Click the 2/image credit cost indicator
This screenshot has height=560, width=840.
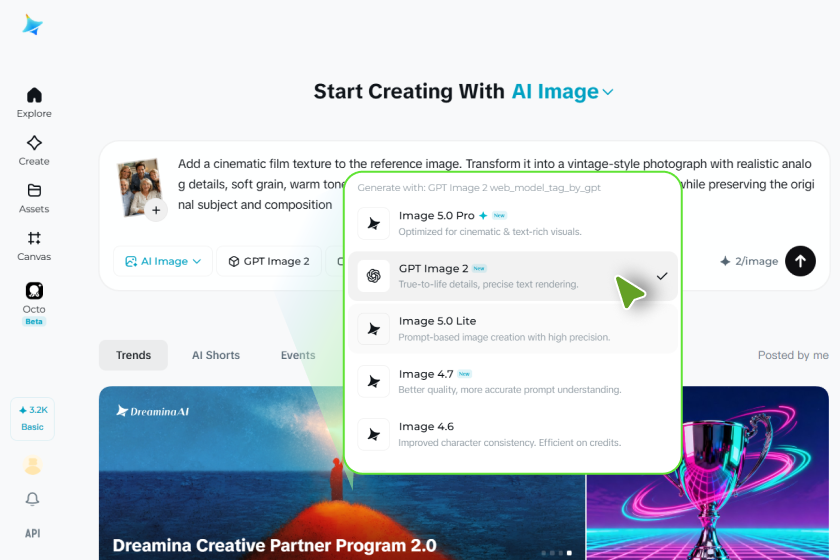pyautogui.click(x=749, y=261)
